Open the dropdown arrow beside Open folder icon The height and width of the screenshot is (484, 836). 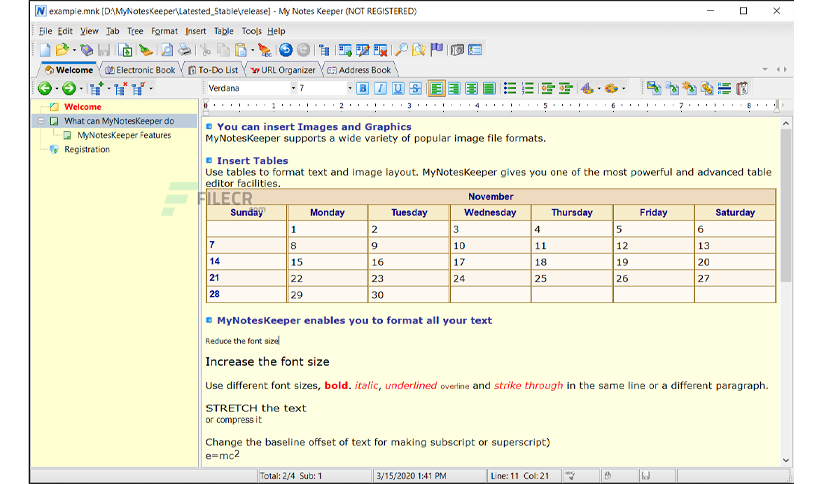pyautogui.click(x=74, y=50)
